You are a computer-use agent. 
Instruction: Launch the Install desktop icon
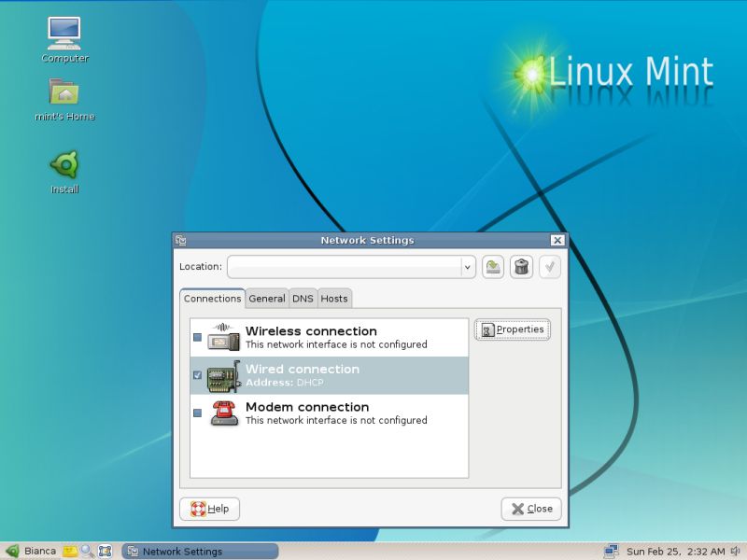point(64,165)
